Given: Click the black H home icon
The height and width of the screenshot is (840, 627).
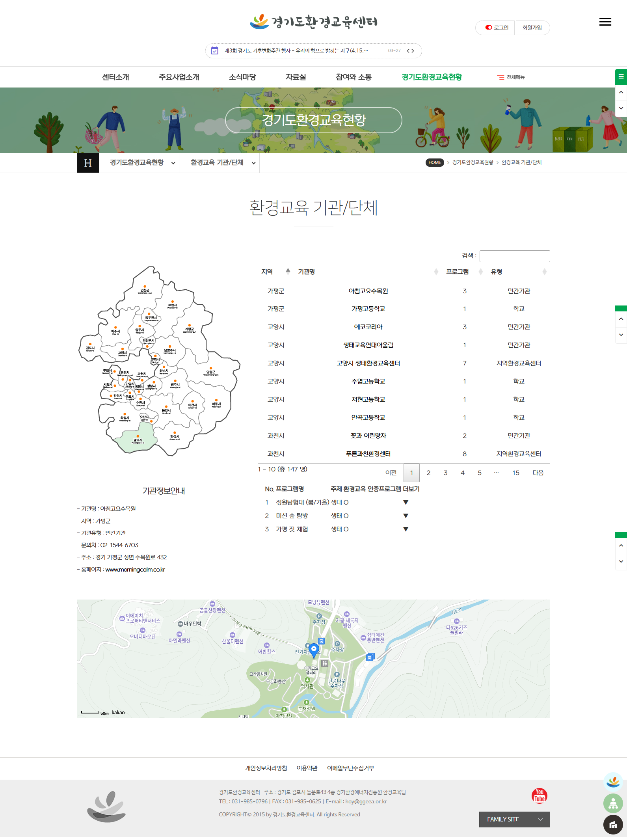Looking at the screenshot, I should 88,163.
